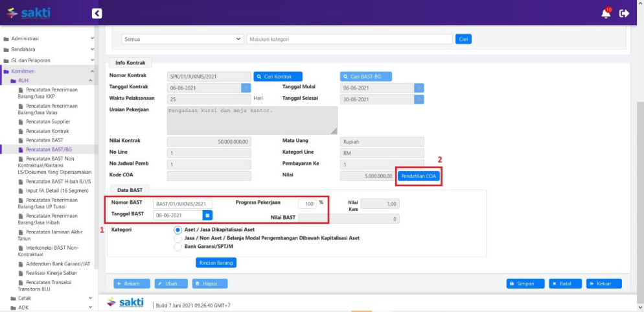Open Pencatatan Kontrak in sidebar
Screen dimensions: 644x312
48,130
